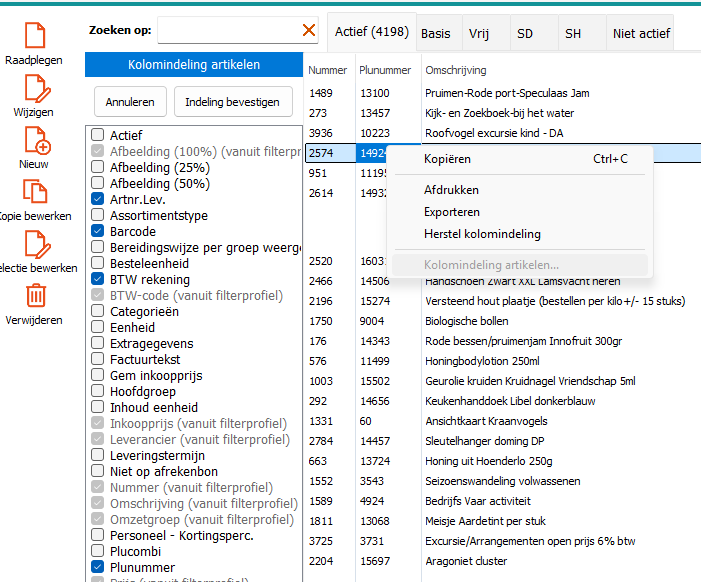Sort by the Omschrijving column header
The width and height of the screenshot is (701, 582).
click(456, 70)
